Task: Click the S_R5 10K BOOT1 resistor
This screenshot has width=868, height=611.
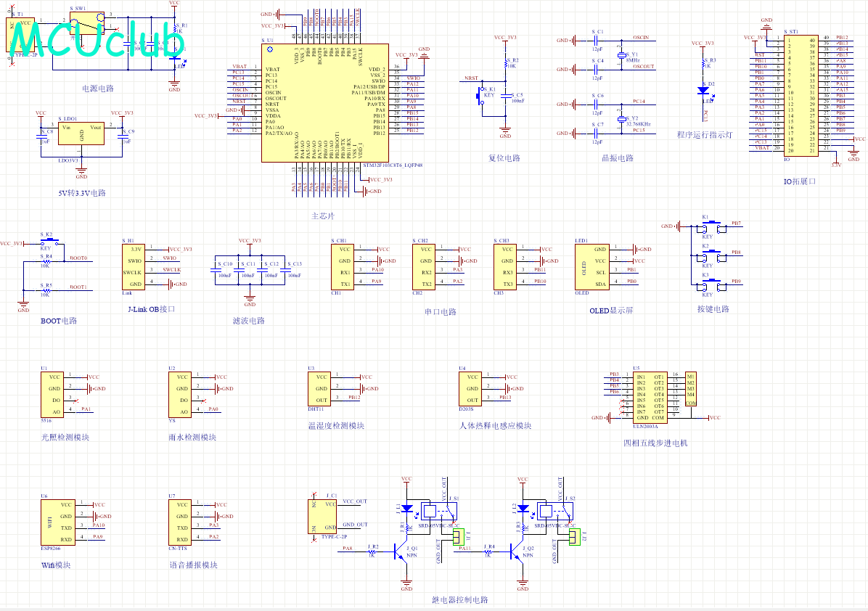Action: (46, 290)
